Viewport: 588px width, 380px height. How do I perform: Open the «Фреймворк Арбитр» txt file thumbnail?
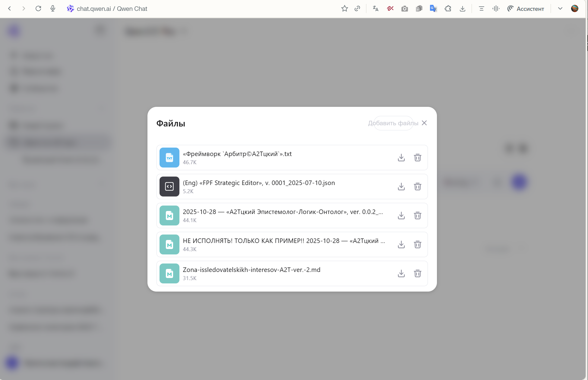click(169, 158)
